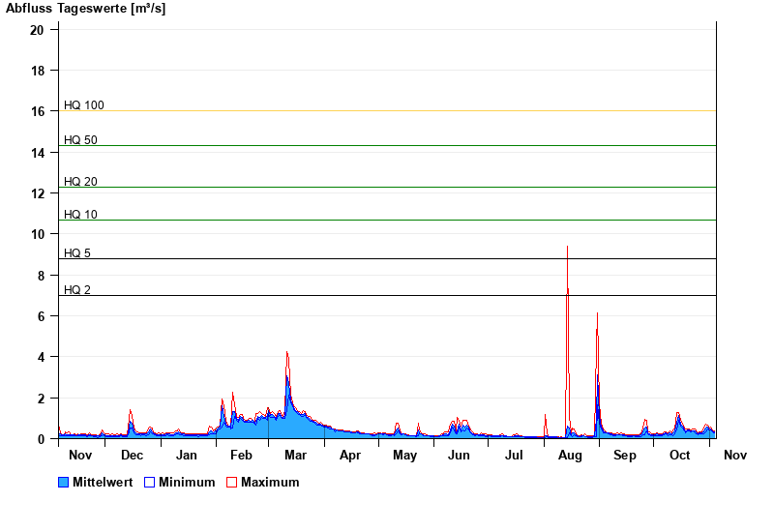Select the Dec month label on axis
The height and width of the screenshot is (532, 774).
coord(132,455)
